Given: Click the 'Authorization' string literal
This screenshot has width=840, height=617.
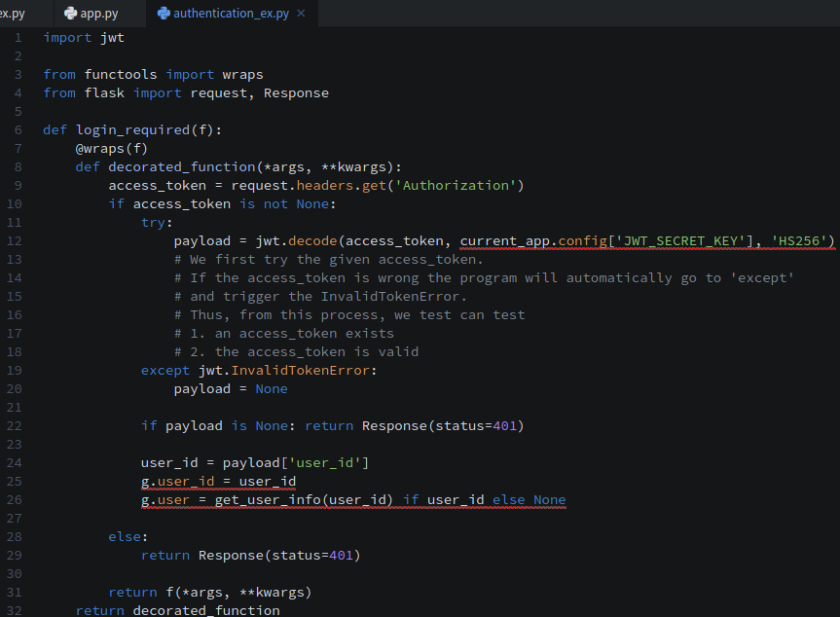Looking at the screenshot, I should click(456, 185).
